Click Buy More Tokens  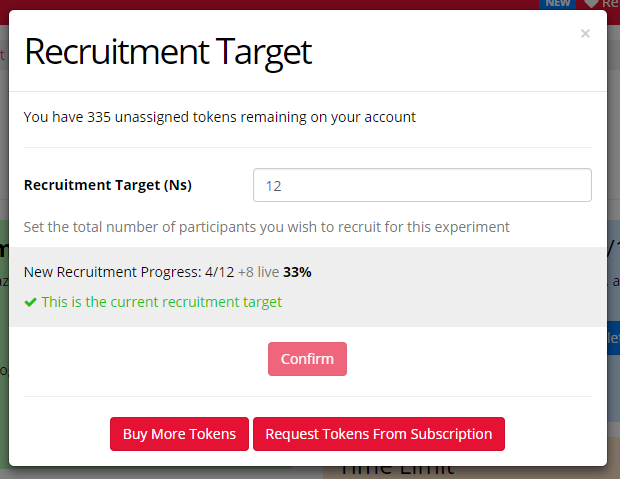pyautogui.click(x=179, y=434)
